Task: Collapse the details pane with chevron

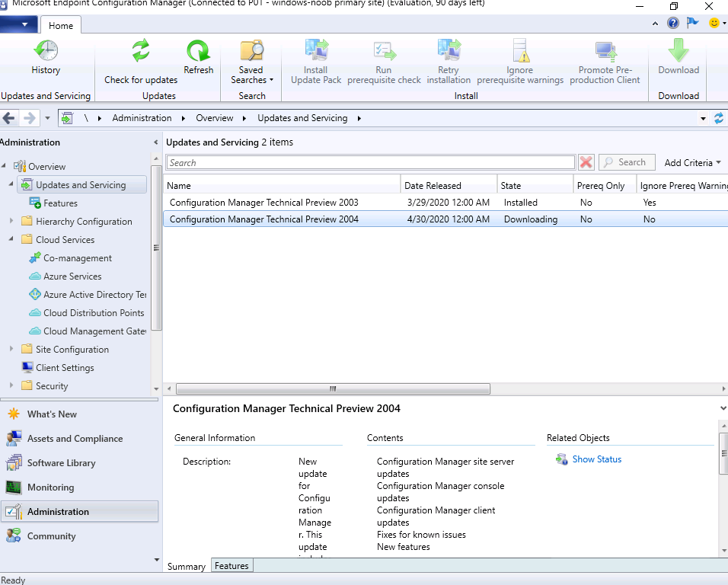Action: [x=723, y=408]
